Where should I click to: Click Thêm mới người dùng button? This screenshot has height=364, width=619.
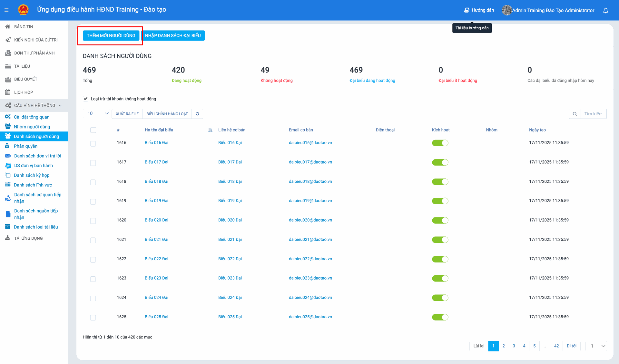coord(111,35)
